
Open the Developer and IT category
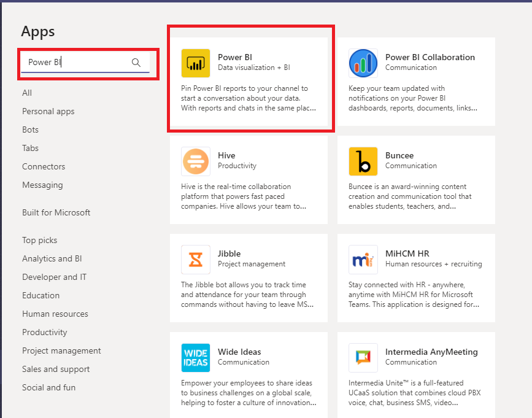click(x=54, y=277)
